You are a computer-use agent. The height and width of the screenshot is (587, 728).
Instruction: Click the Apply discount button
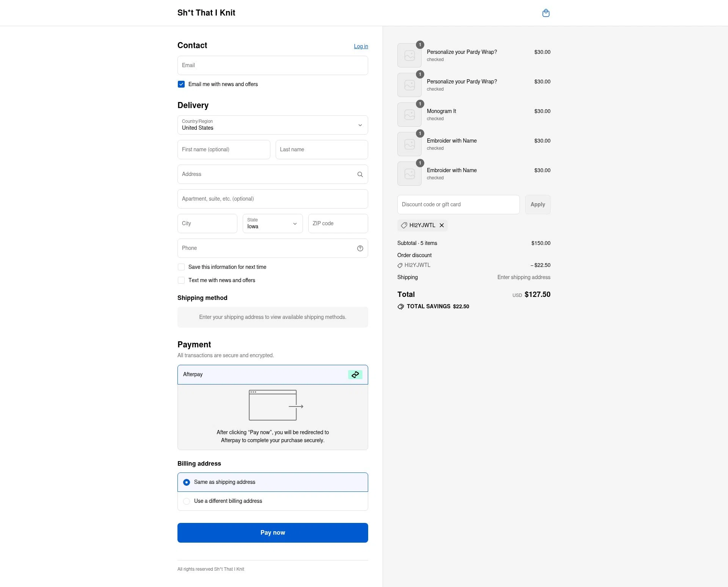click(x=538, y=204)
